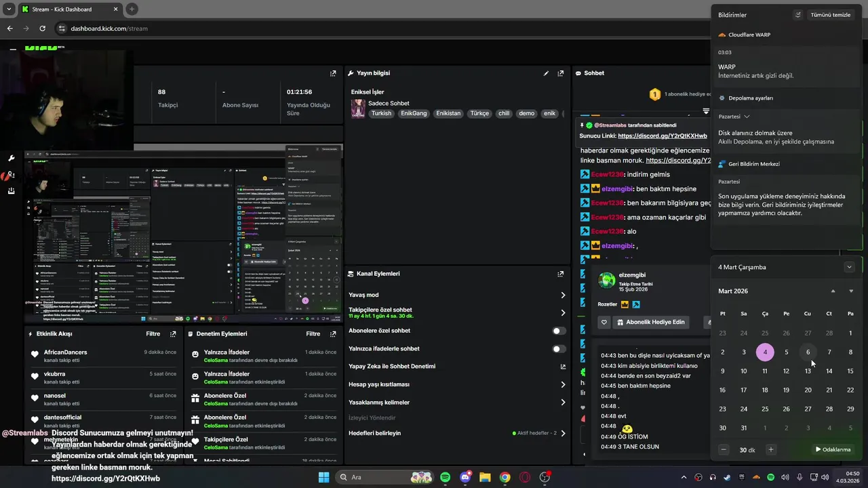This screenshot has width=868, height=488.
Task: Expand the Depolama ayarları notification group
Action: click(x=746, y=117)
